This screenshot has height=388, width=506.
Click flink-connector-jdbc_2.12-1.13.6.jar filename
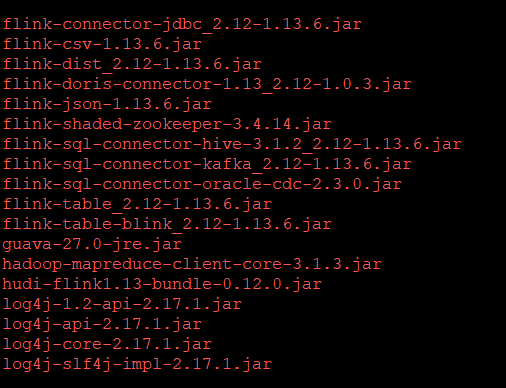[182, 25]
